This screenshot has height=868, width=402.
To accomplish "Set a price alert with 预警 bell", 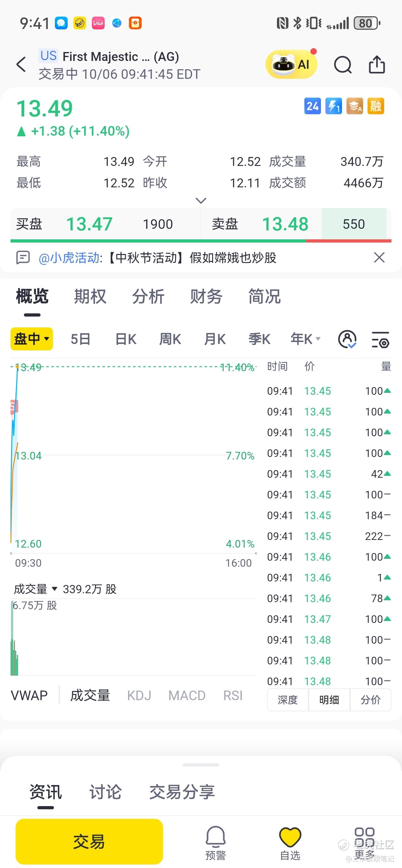I will [216, 843].
